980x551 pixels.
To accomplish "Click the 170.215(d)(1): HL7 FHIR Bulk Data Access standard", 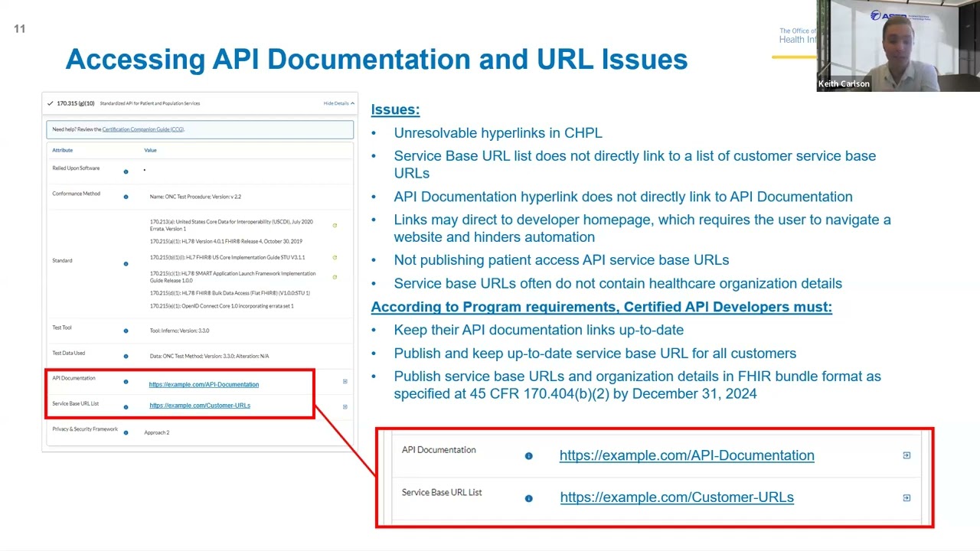I will [230, 293].
